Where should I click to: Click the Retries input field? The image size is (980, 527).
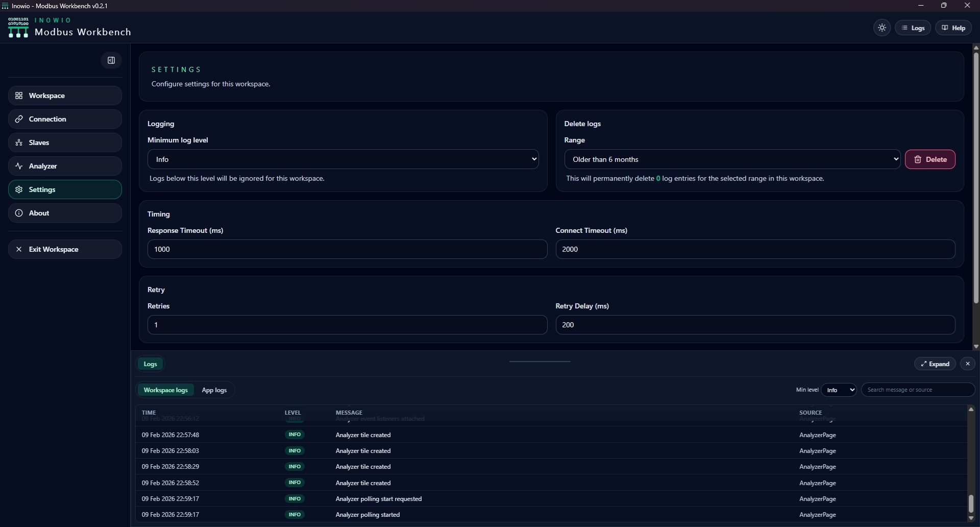(x=347, y=325)
